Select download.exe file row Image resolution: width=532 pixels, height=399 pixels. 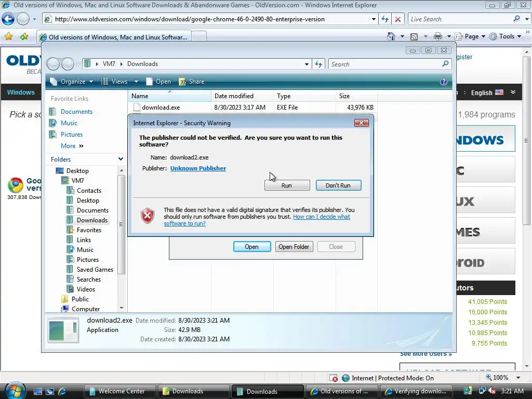[x=253, y=108]
